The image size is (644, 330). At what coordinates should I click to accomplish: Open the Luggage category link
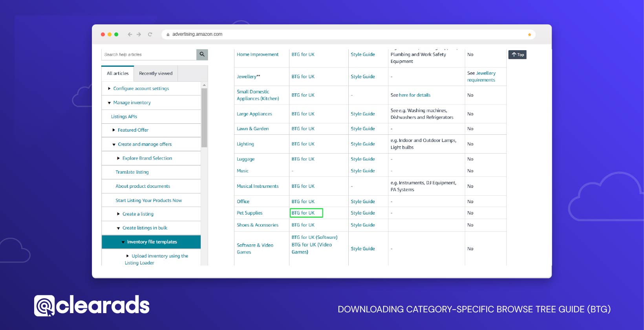click(246, 159)
